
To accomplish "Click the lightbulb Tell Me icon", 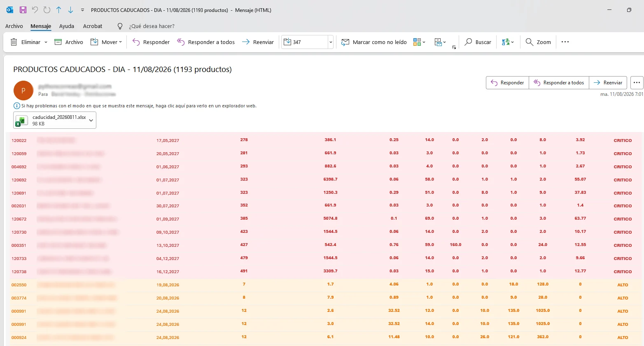I will [120, 26].
